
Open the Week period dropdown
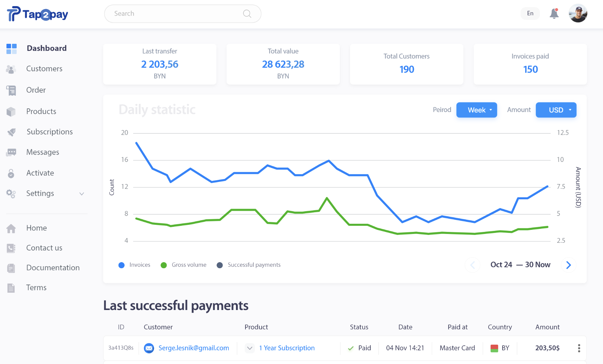[477, 110]
